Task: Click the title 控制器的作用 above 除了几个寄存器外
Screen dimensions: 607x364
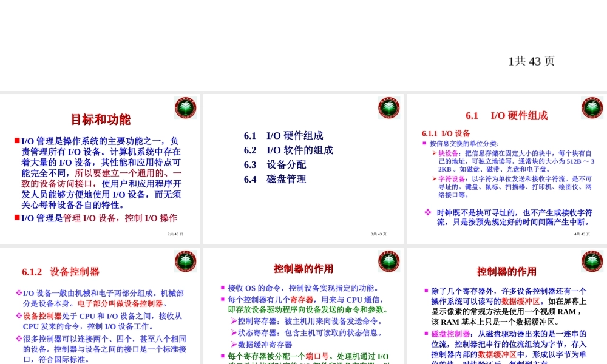Action: 506,272
